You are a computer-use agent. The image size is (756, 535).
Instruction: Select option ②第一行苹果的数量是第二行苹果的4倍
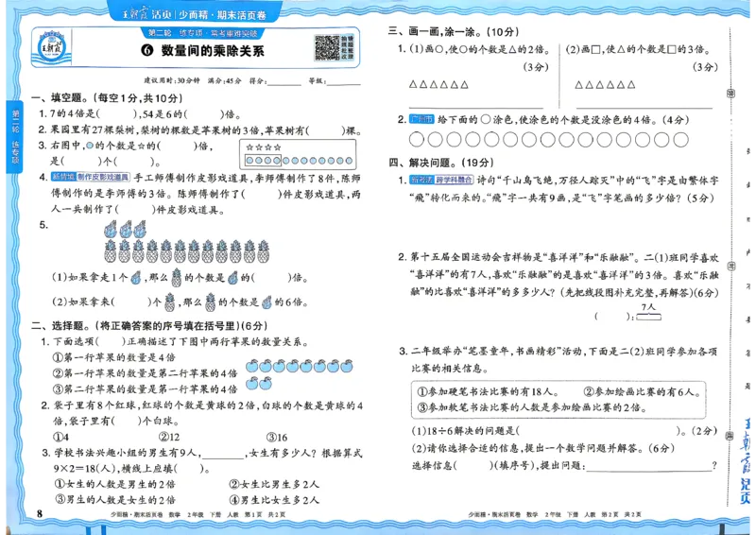pyautogui.click(x=145, y=373)
